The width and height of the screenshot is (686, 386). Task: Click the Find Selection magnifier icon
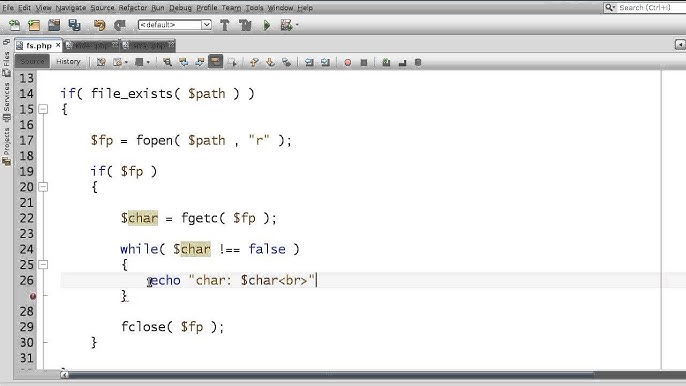click(x=167, y=63)
